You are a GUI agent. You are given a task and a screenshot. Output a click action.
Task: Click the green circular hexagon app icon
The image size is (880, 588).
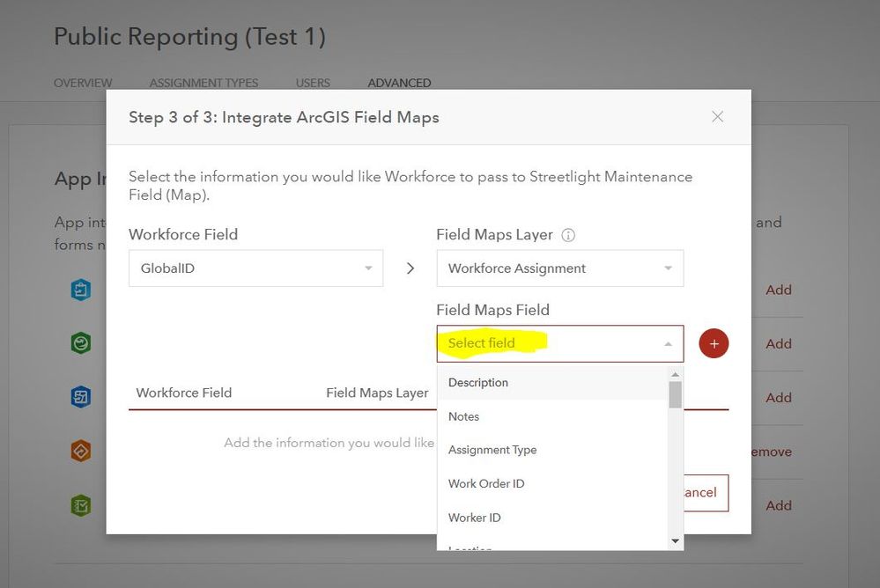(81, 343)
